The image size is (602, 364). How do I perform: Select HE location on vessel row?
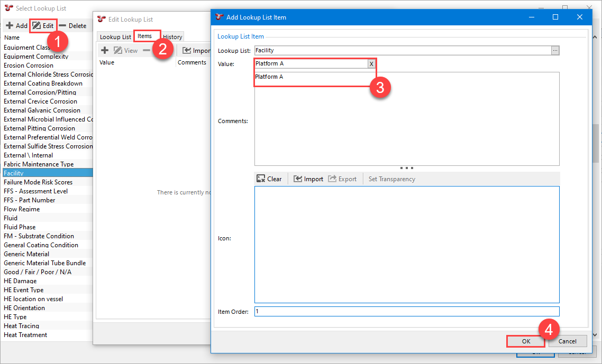point(48,299)
